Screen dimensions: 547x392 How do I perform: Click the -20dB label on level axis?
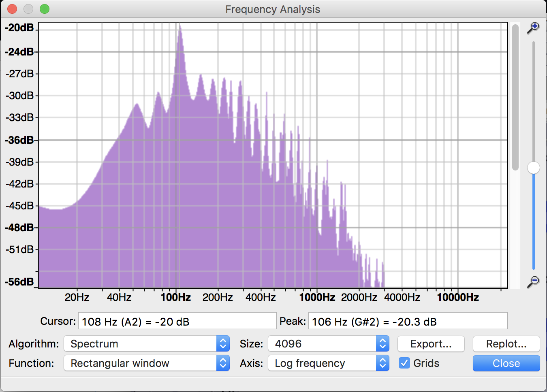tap(19, 28)
